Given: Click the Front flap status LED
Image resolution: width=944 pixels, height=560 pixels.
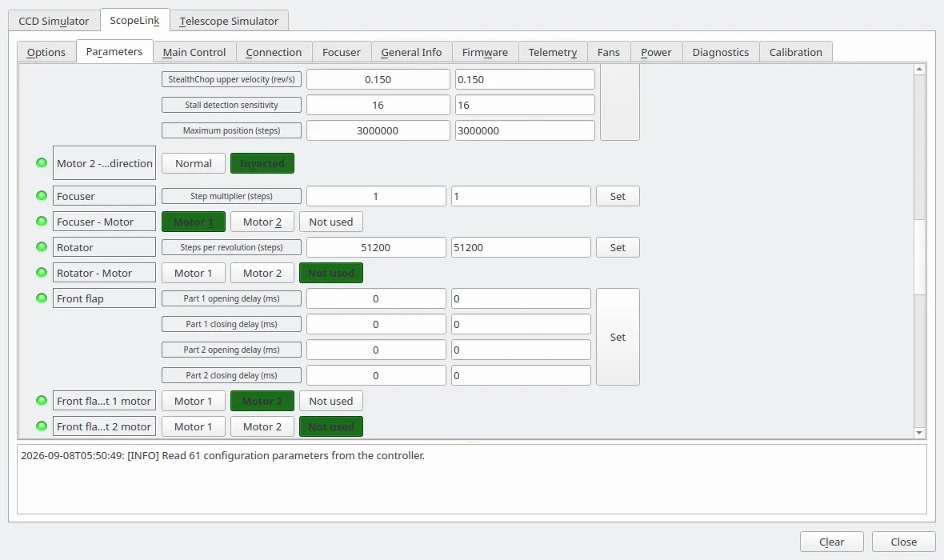Looking at the screenshot, I should (42, 298).
